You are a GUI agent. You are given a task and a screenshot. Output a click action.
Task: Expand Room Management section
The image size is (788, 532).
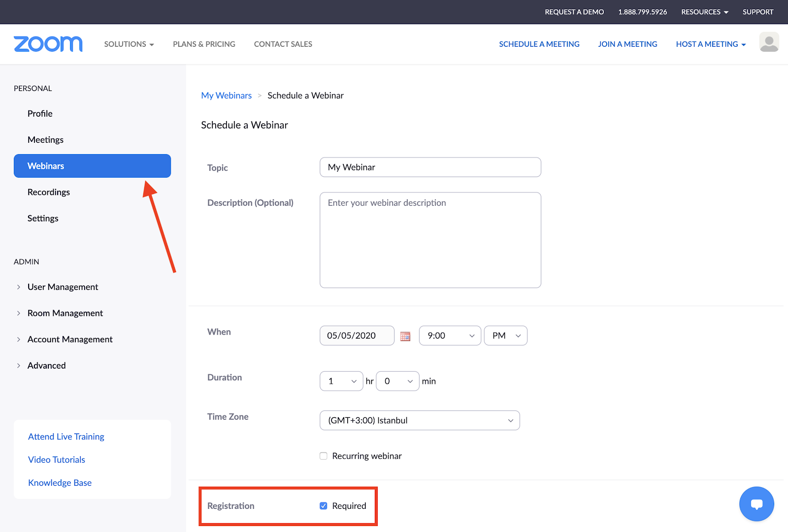(65, 313)
